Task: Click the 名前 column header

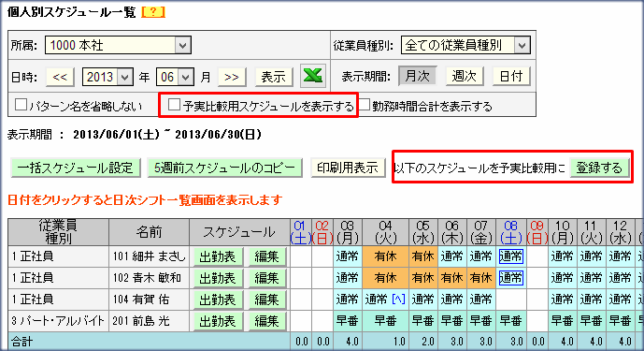Action: [x=150, y=232]
